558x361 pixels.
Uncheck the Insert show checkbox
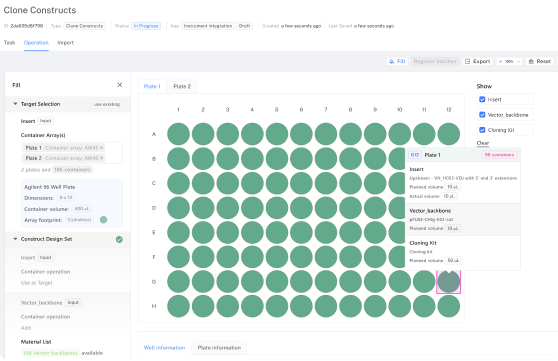pos(482,99)
